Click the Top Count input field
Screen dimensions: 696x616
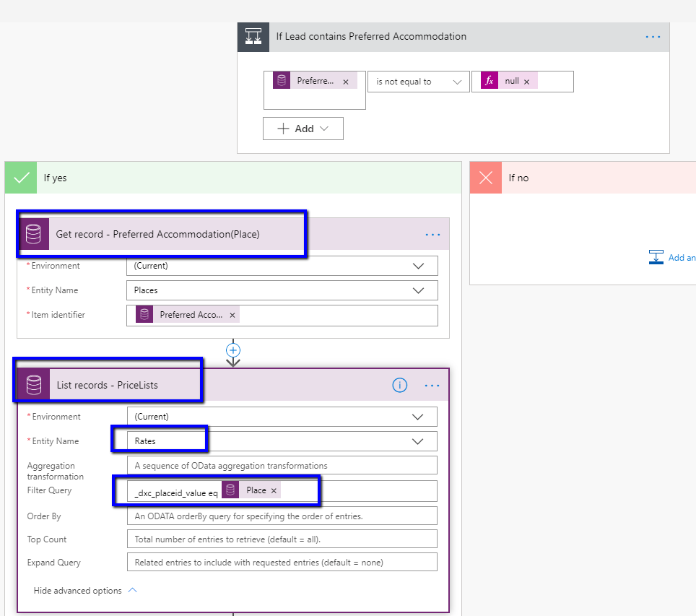[x=282, y=539]
